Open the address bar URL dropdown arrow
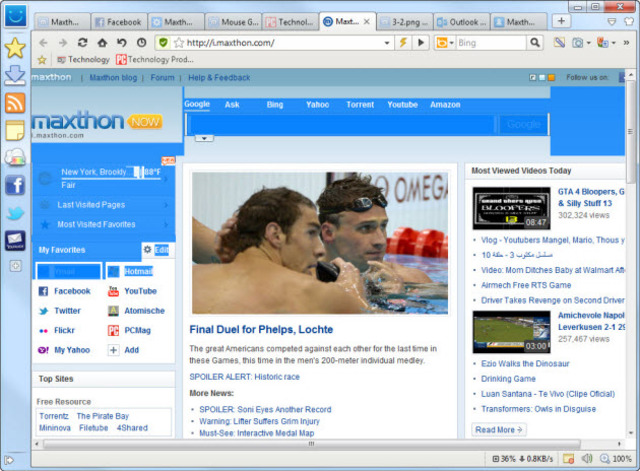Image resolution: width=640 pixels, height=471 pixels. click(x=387, y=42)
